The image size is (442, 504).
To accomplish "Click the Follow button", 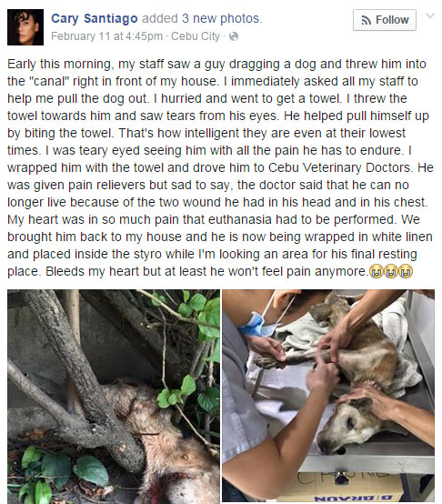I will (385, 20).
